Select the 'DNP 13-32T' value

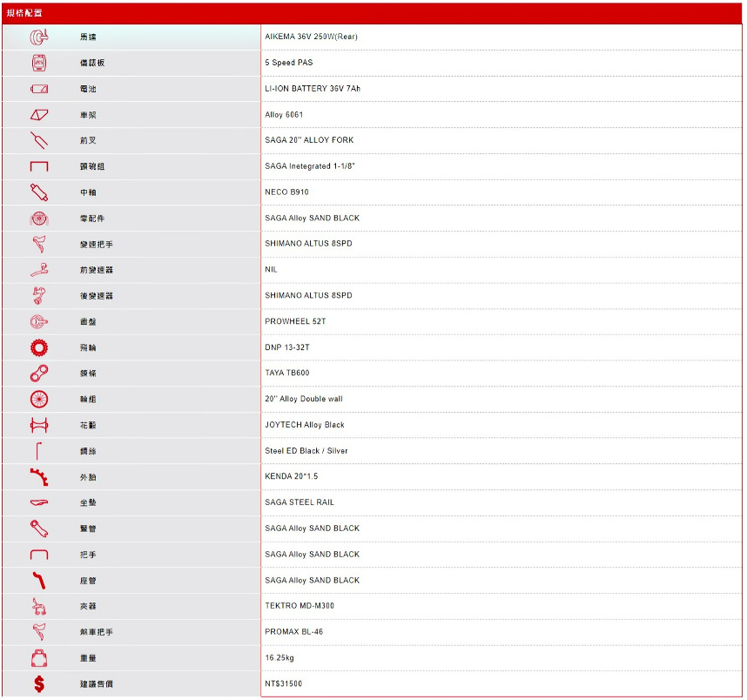tap(287, 347)
